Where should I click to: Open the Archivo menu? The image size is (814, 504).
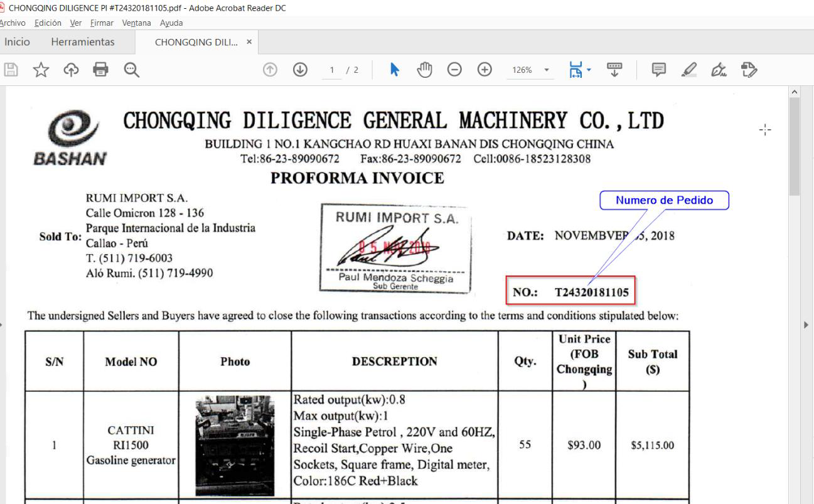(11, 23)
